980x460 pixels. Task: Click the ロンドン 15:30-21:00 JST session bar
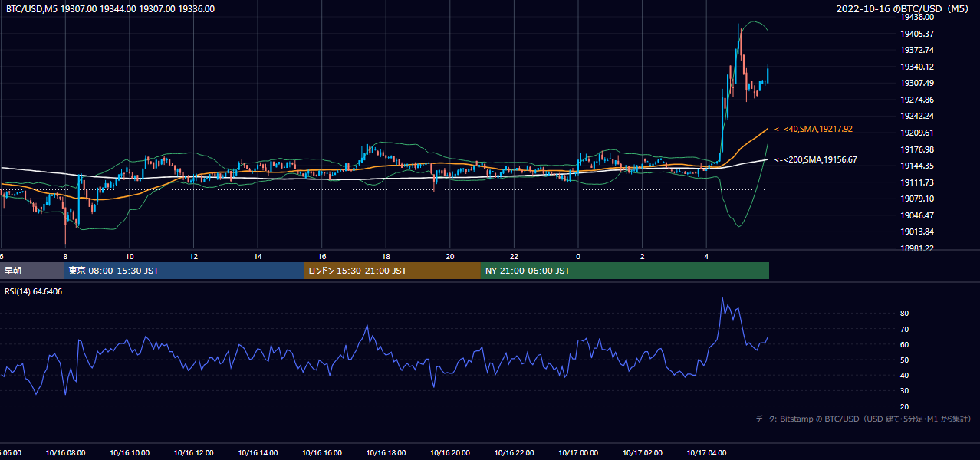pyautogui.click(x=393, y=271)
